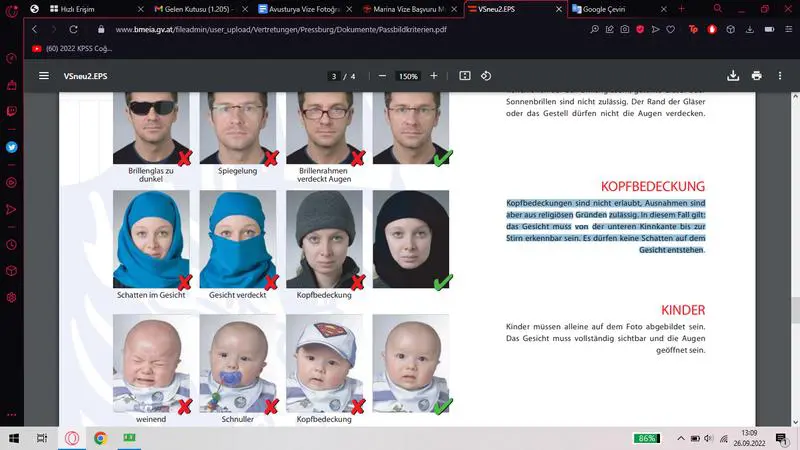Rotate the PDF page counterclockwise
The height and width of the screenshot is (450, 800).
[x=486, y=76]
